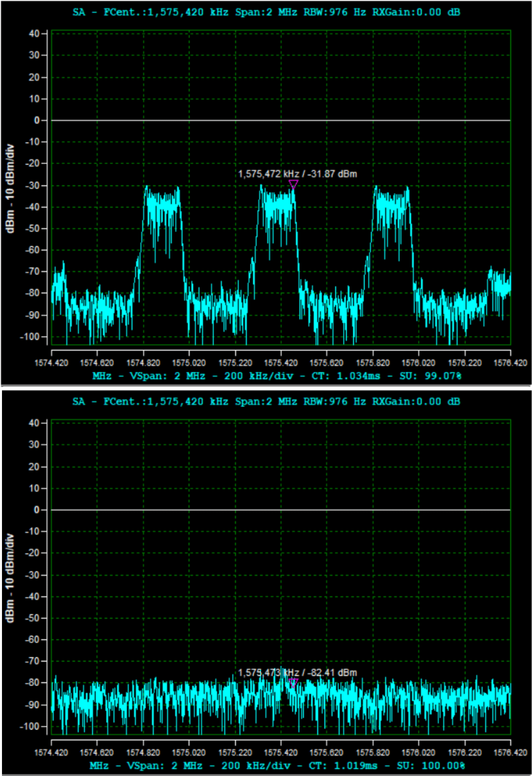This screenshot has width=532, height=776.
Task: Select marker readout "1,575,472 kHz / -31.87 dBm"
Action: [x=298, y=174]
